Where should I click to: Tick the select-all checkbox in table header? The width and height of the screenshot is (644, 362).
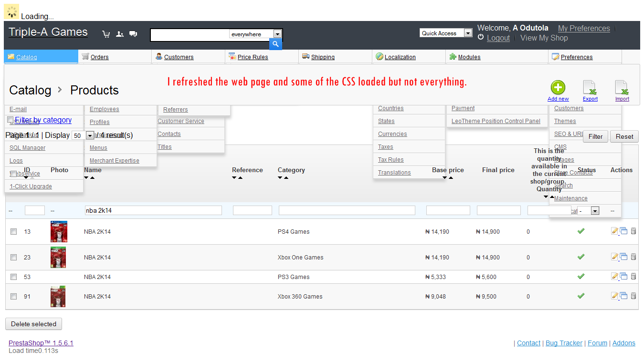click(14, 174)
